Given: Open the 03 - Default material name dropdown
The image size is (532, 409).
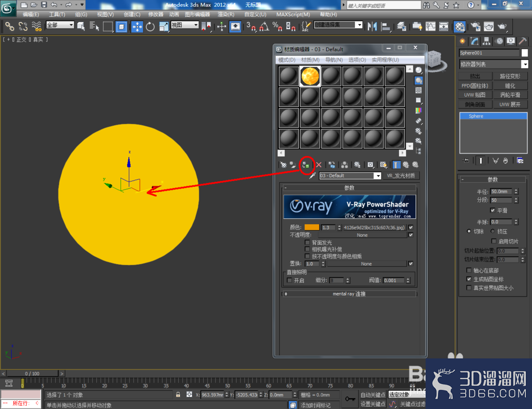Looking at the screenshot, I should 377,176.
